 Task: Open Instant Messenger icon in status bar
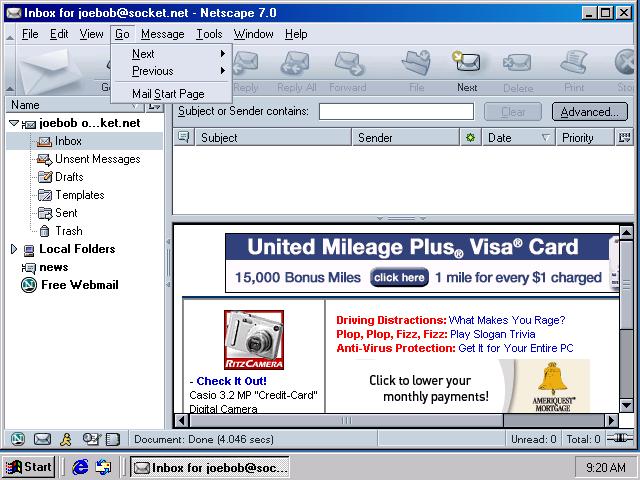(x=66, y=439)
